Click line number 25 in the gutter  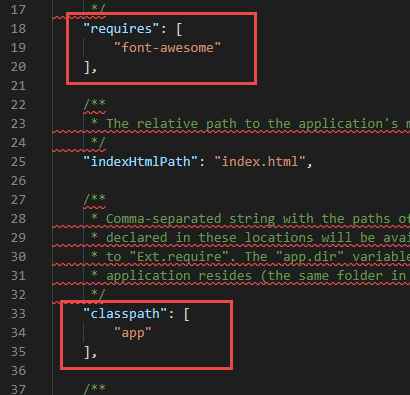point(18,162)
